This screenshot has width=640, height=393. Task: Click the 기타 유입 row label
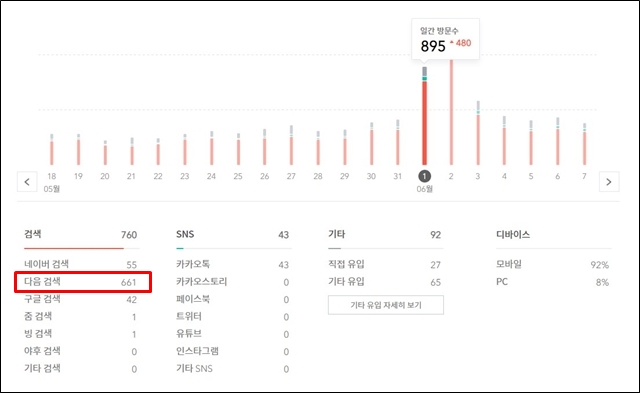(x=346, y=282)
